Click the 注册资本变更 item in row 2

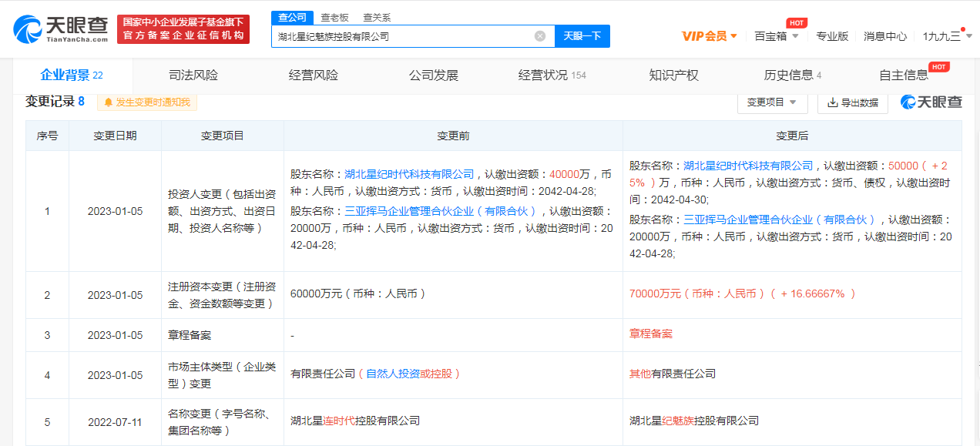tap(222, 295)
